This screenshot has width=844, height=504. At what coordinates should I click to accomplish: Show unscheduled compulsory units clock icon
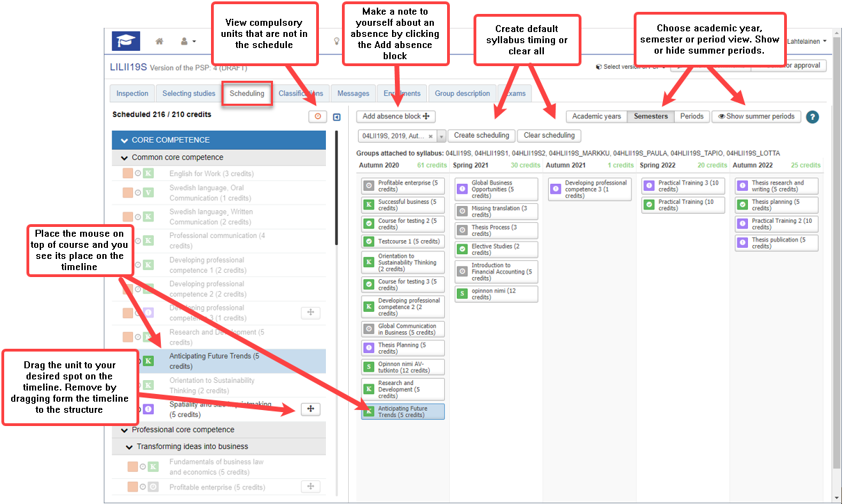point(318,117)
